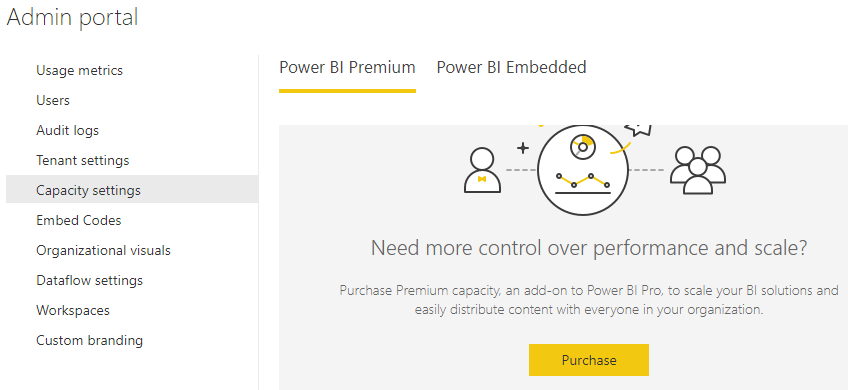Open Embed Codes section
848x390 pixels.
(79, 221)
